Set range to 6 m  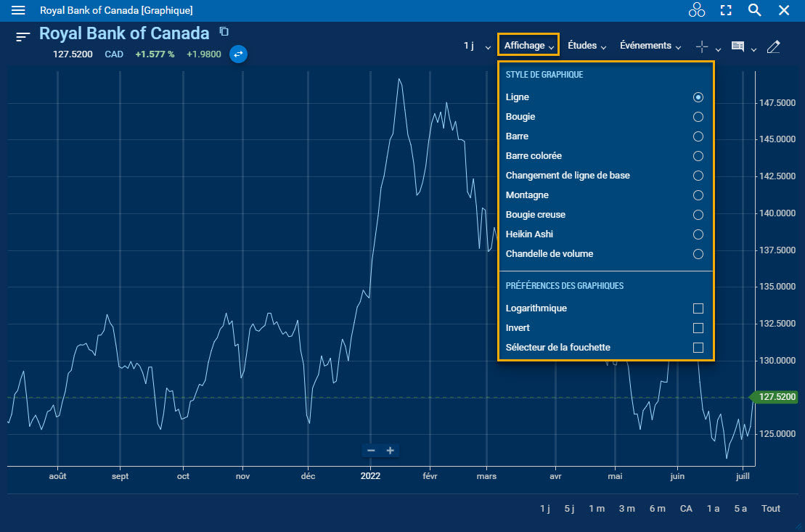(x=657, y=509)
